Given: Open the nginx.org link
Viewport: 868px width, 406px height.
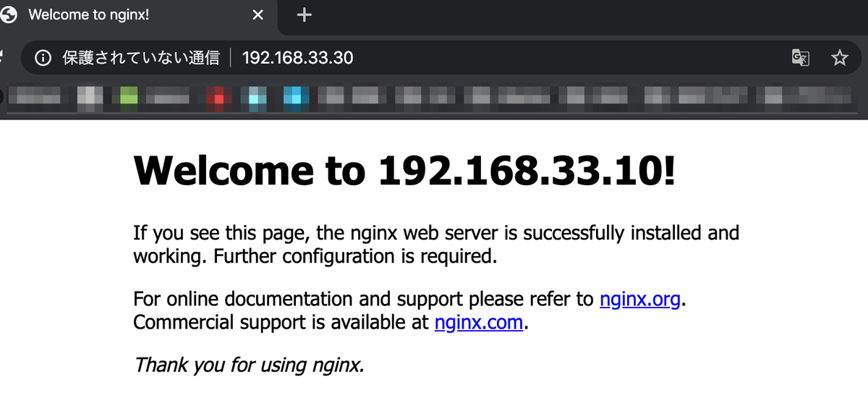Looking at the screenshot, I should coord(640,299).
